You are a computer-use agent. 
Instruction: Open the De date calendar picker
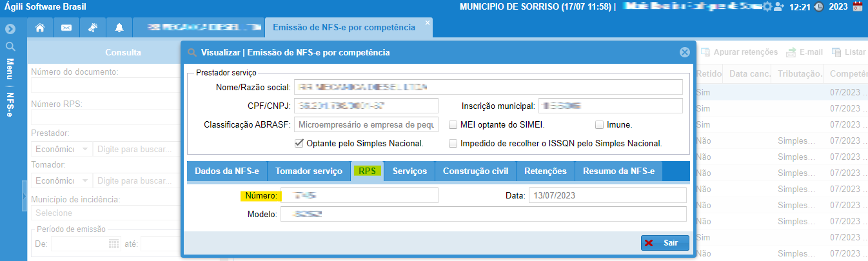point(114,244)
